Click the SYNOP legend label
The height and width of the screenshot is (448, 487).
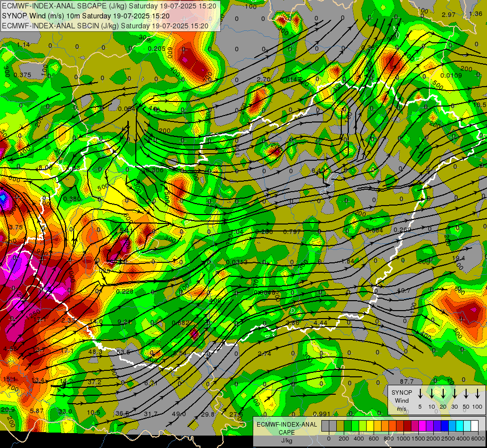(x=401, y=392)
